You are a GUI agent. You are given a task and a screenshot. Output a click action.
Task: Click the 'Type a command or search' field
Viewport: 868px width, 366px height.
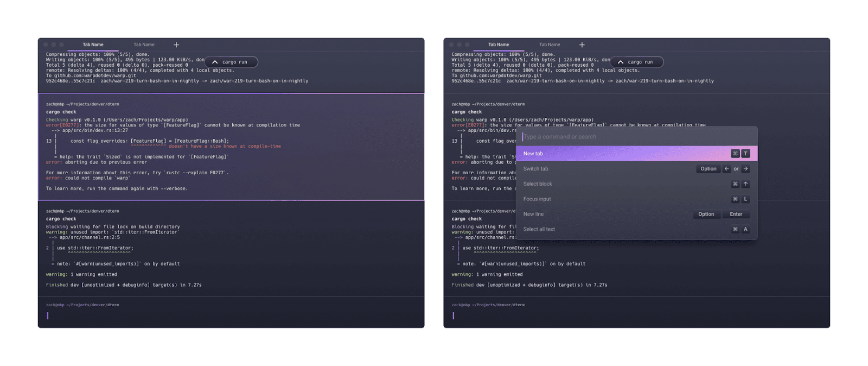624,137
